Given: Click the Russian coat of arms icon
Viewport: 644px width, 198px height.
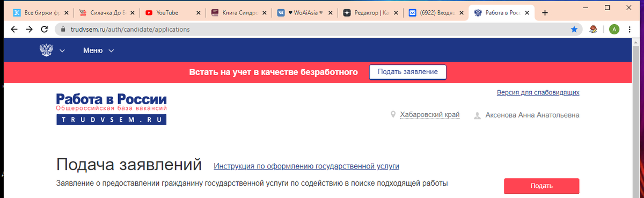Looking at the screenshot, I should pyautogui.click(x=47, y=50).
